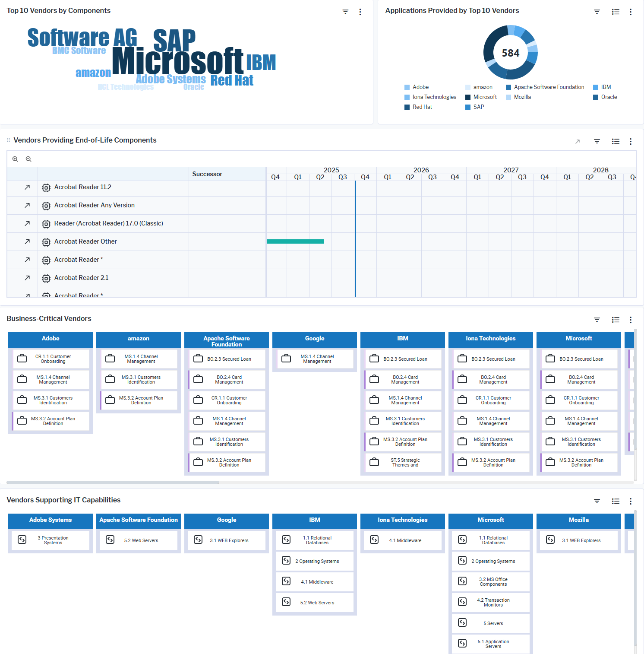
Task: Click filter icon in Top 10 Vendors panel
Action: (345, 12)
